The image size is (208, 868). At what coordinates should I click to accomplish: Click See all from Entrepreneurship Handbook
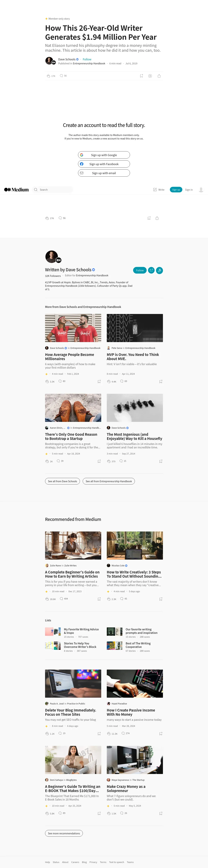pyautogui.click(x=109, y=481)
